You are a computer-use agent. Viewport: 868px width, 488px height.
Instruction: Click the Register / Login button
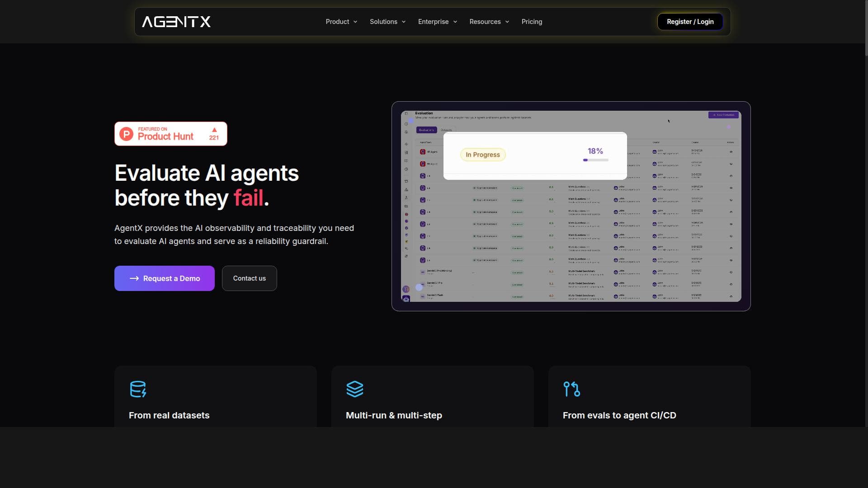690,22
